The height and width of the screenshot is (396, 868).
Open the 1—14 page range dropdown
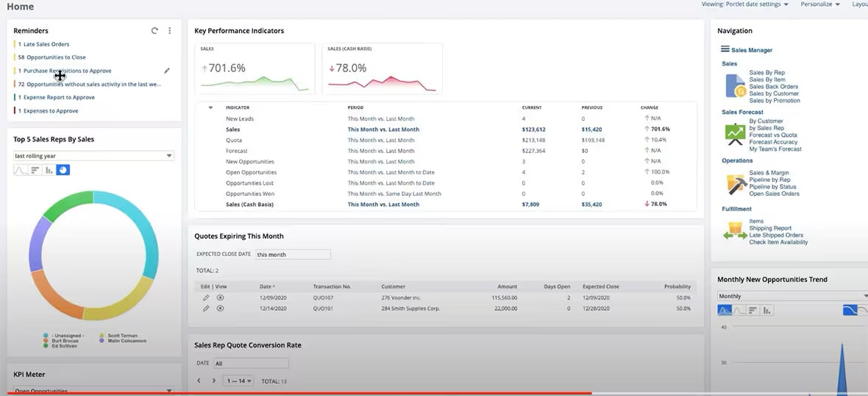tap(239, 381)
